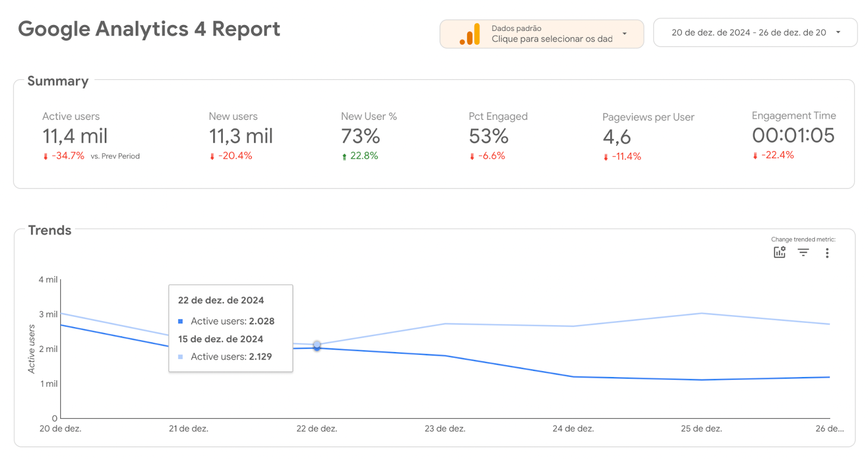Click the chart filter lines icon
This screenshot has width=868, height=460.
click(803, 252)
